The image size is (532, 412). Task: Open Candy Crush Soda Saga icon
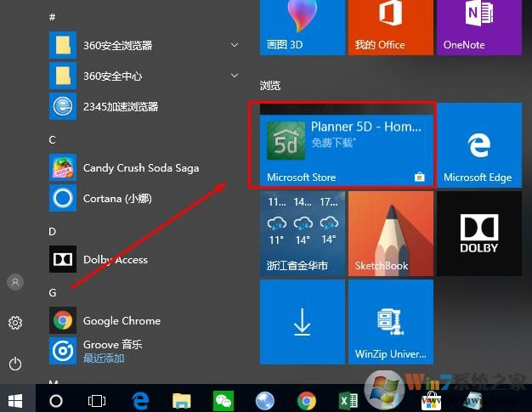tap(63, 167)
